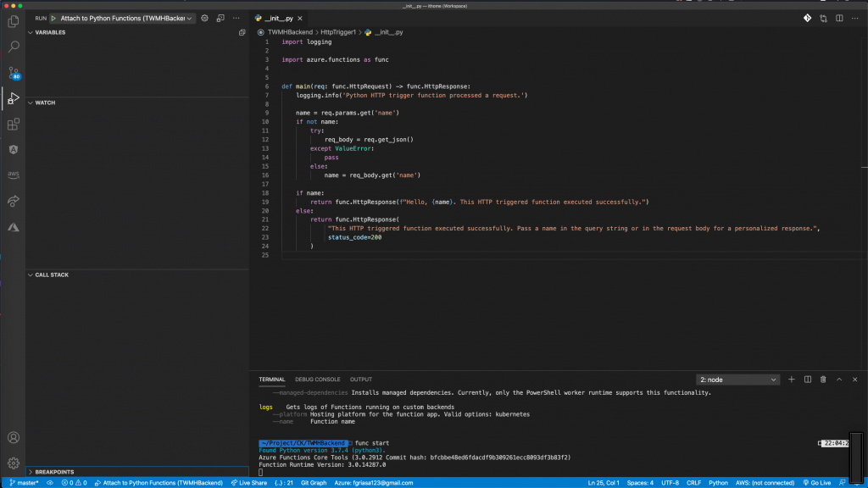Click the Split Editor Right icon
868x488 pixels.
[x=838, y=18]
